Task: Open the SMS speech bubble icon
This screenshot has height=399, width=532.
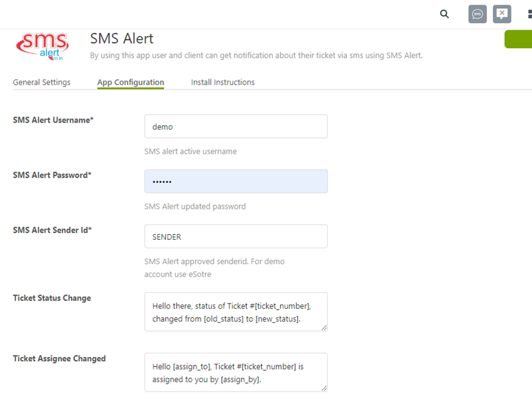Action: click(477, 14)
